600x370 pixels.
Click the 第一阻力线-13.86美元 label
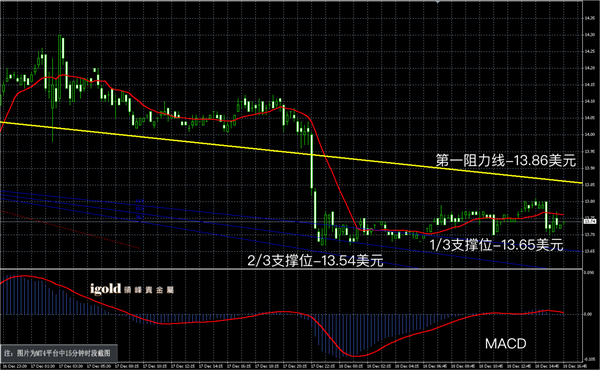click(506, 160)
